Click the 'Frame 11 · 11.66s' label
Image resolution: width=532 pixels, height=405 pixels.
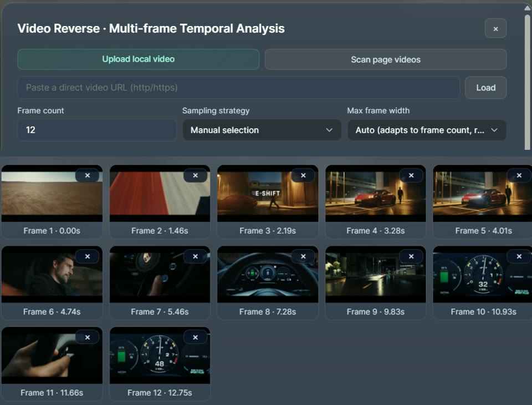pyautogui.click(x=52, y=392)
